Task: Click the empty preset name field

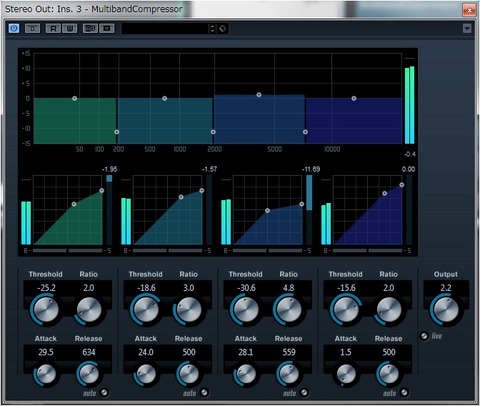Action: [x=165, y=29]
